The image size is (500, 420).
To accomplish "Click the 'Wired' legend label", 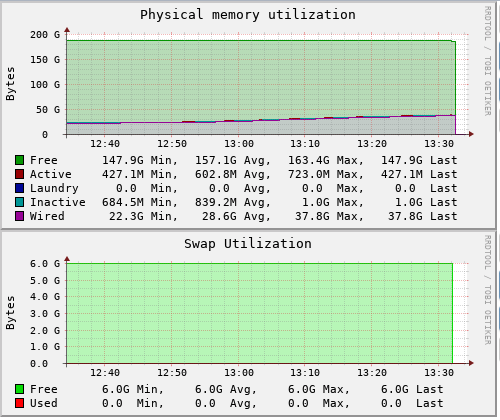I will point(47,216).
